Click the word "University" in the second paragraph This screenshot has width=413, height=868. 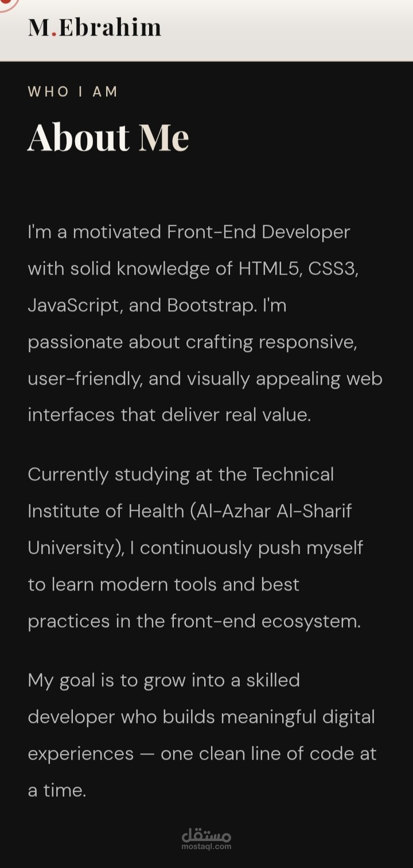coord(73,548)
